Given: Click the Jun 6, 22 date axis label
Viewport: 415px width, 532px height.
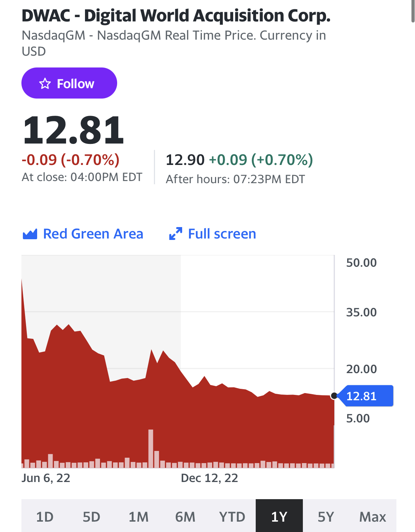Looking at the screenshot, I should (x=46, y=478).
